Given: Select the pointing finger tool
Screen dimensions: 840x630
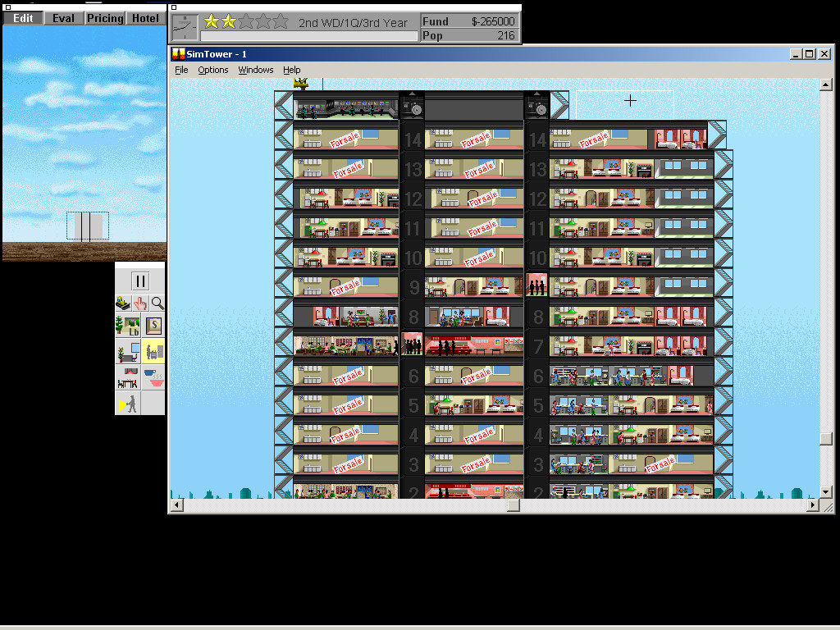Looking at the screenshot, I should pos(140,304).
